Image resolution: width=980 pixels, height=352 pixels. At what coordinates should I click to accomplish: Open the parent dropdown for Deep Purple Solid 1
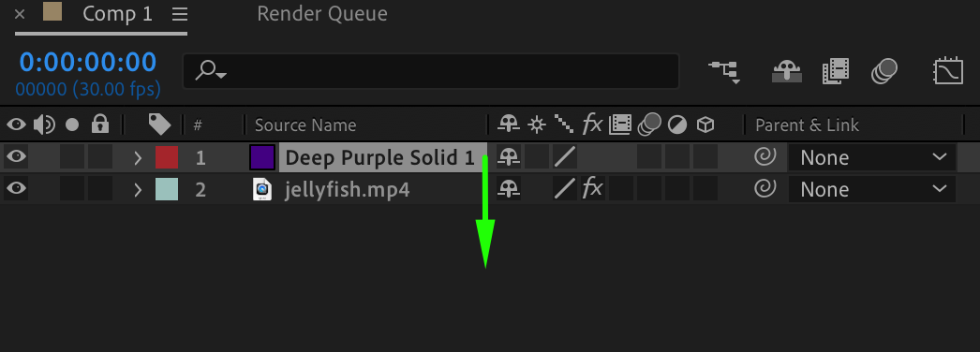point(872,157)
